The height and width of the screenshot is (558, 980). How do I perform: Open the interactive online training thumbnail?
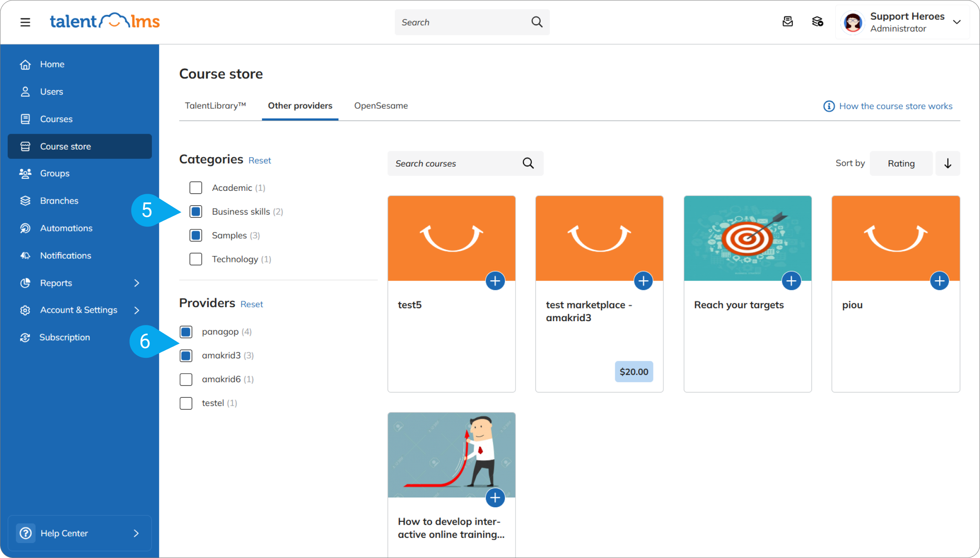click(x=451, y=455)
